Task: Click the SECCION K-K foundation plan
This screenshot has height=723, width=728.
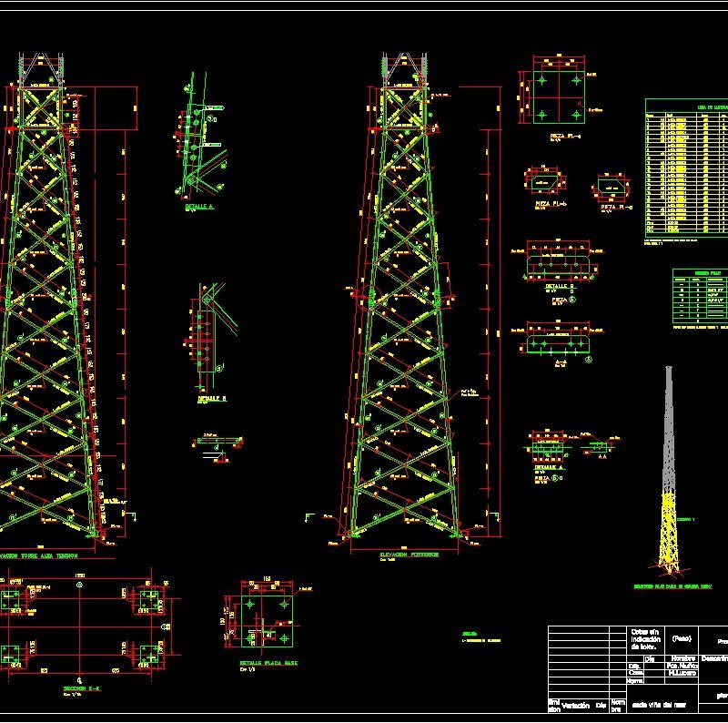Action: point(82,628)
